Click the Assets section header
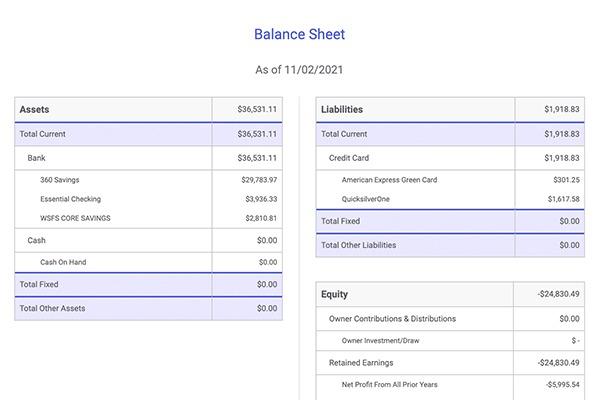 [35, 109]
